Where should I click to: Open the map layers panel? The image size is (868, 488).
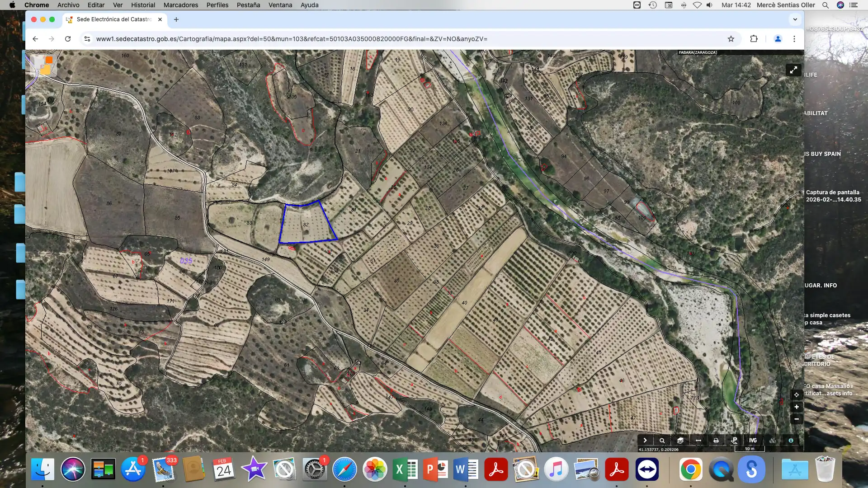[680, 440]
